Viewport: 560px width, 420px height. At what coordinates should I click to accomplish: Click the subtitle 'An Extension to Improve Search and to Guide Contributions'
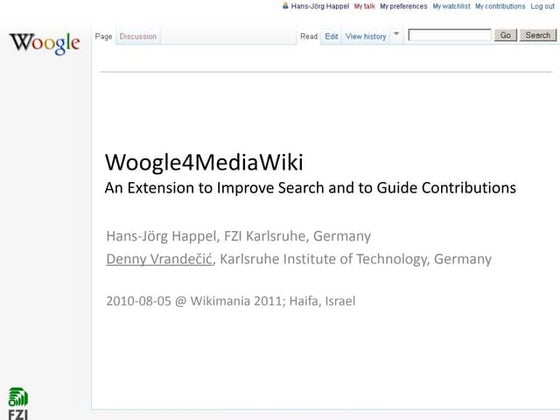click(310, 188)
